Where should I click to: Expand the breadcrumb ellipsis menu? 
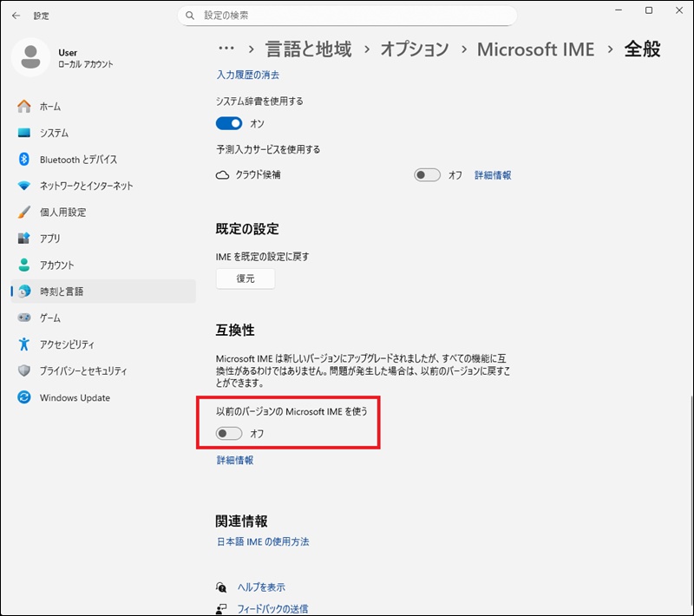[x=226, y=49]
